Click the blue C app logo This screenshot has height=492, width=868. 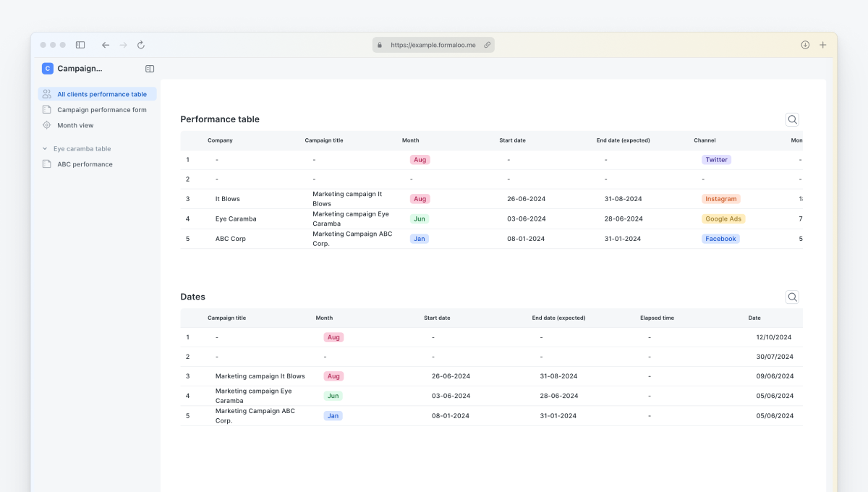click(x=48, y=69)
